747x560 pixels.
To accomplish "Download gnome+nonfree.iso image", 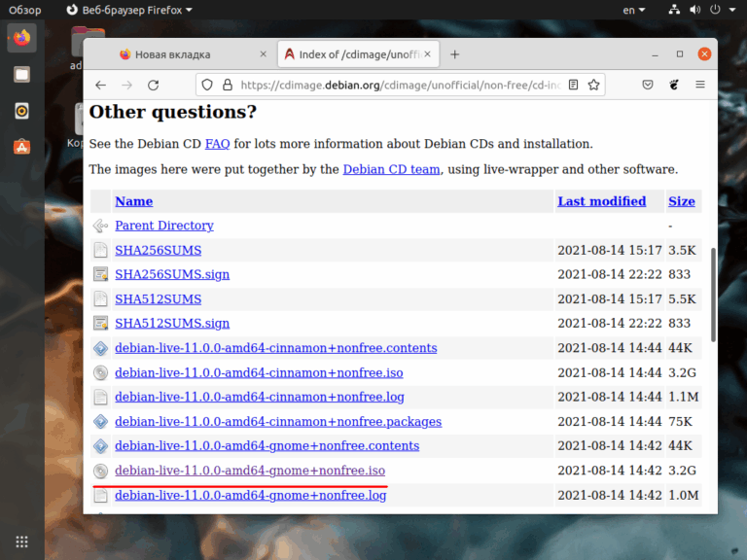I will [x=250, y=471].
